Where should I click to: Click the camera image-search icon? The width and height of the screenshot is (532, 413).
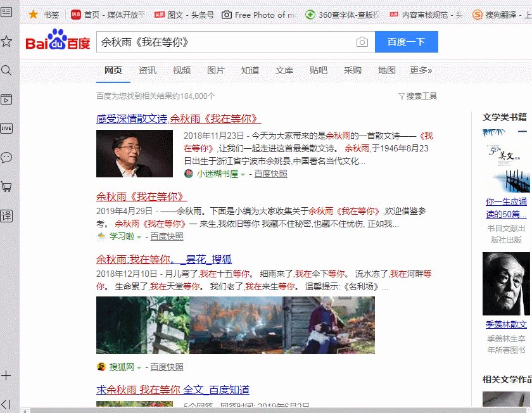point(362,42)
